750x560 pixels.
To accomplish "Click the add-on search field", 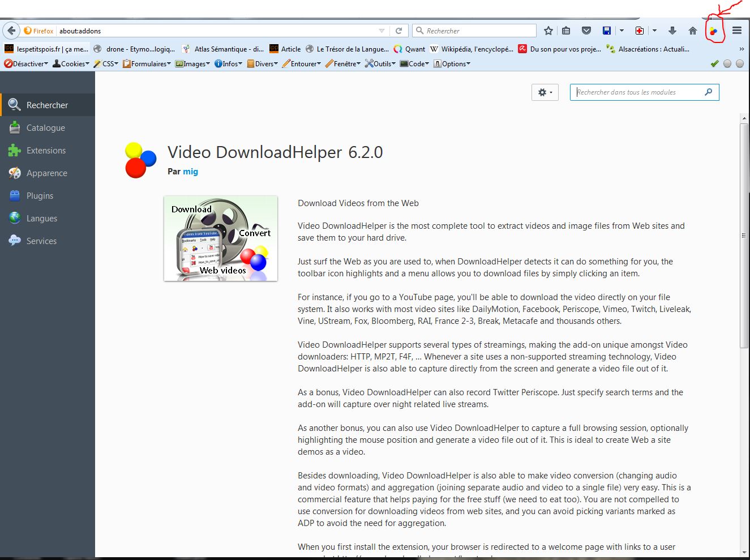I will (x=638, y=92).
